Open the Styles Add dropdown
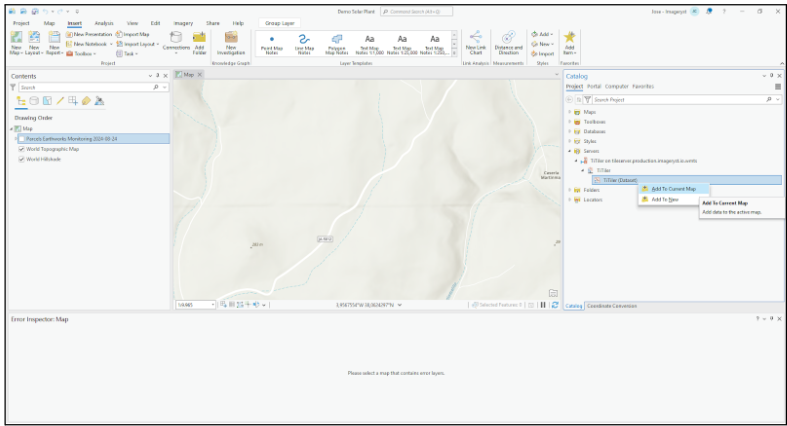The width and height of the screenshot is (787, 426). click(x=542, y=34)
